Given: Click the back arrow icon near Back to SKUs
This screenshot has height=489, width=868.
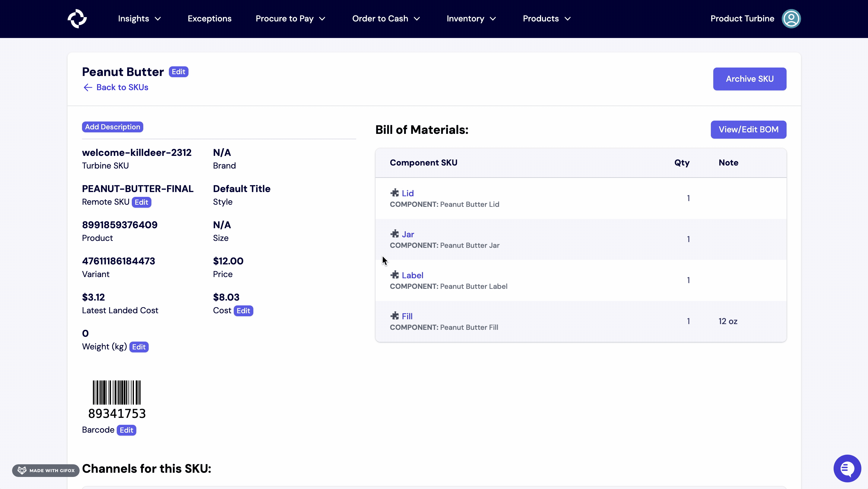Looking at the screenshot, I should pos(87,87).
